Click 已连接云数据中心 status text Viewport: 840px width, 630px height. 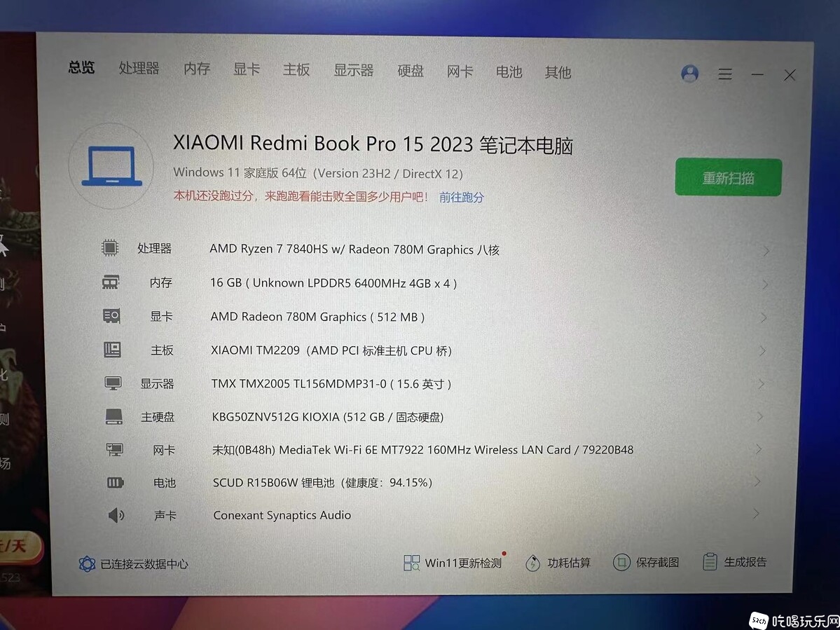[x=144, y=564]
